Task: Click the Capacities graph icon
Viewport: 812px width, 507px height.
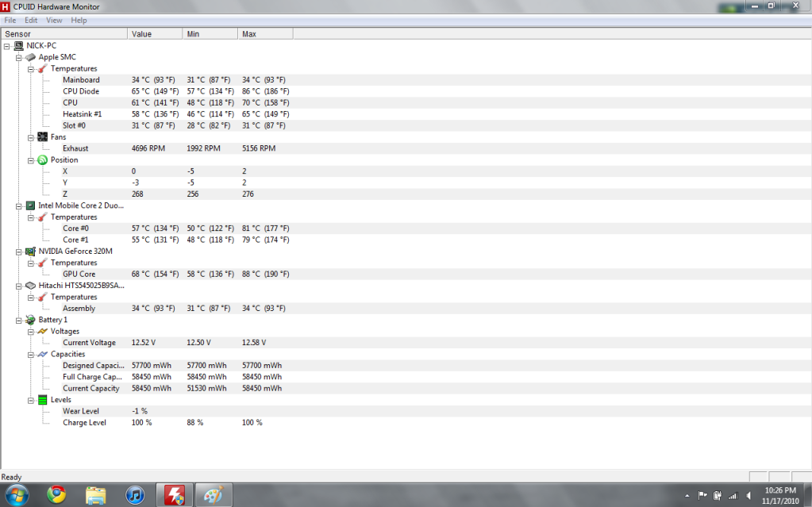Action: coord(42,354)
